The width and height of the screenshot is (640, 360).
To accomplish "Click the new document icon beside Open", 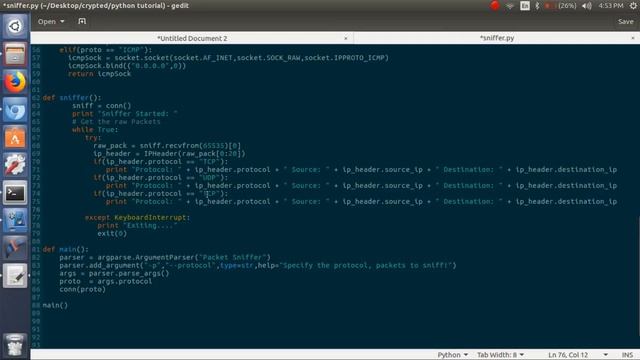I will point(82,21).
